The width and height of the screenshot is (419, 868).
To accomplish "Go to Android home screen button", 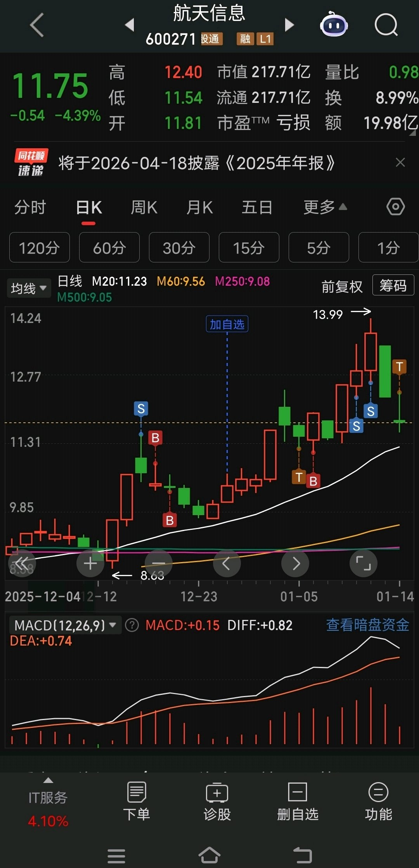I will tap(209, 855).
